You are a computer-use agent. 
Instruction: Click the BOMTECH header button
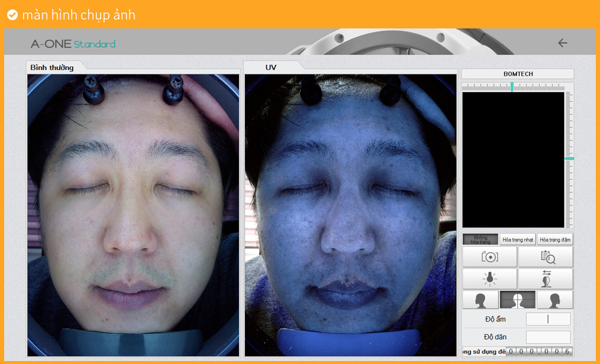click(518, 74)
